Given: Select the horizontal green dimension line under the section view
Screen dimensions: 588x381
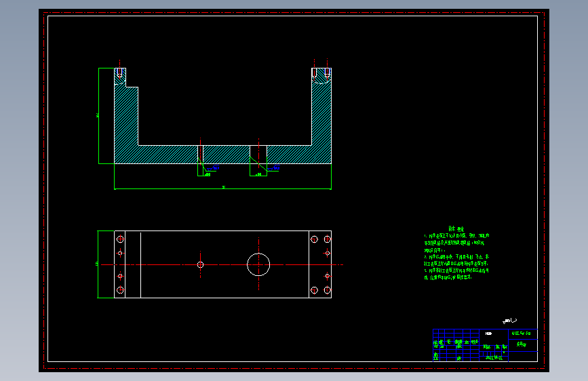Looking at the screenshot, I should (222, 188).
